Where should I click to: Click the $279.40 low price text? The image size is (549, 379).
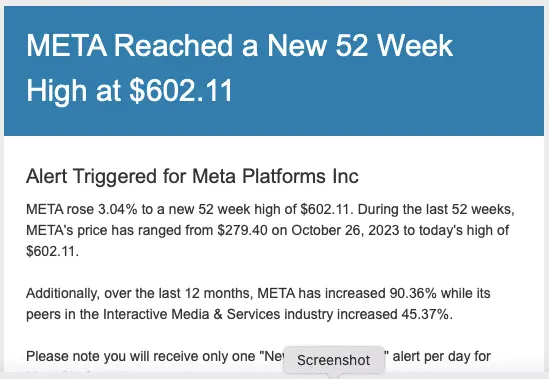click(242, 230)
